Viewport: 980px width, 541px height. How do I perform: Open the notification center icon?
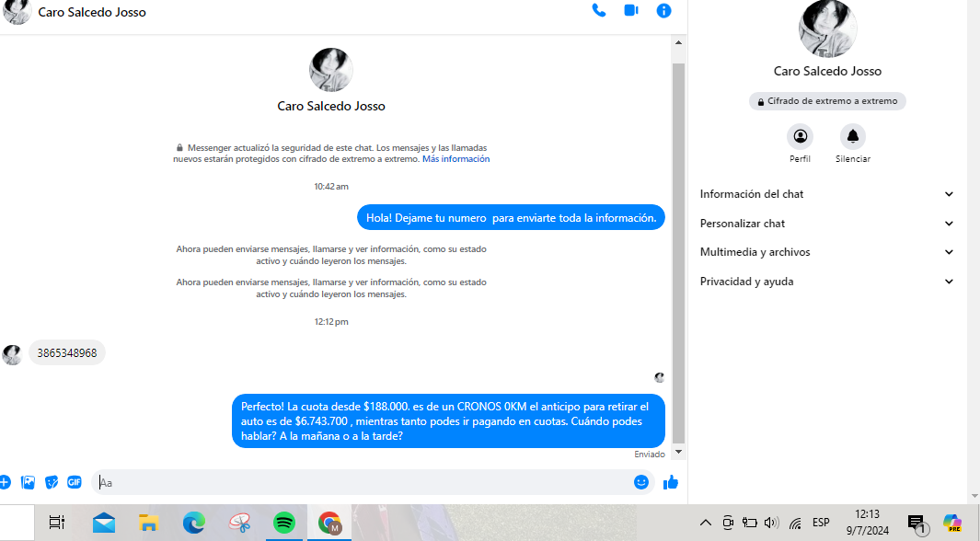point(917,524)
